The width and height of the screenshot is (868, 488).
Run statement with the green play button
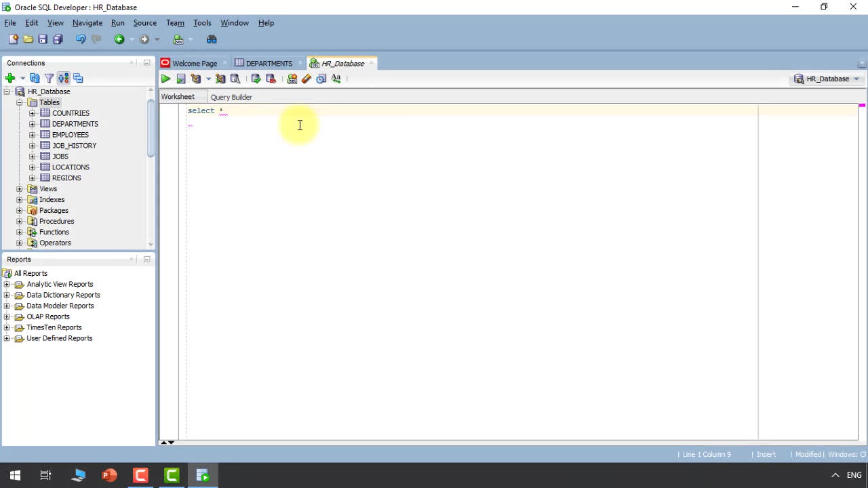[x=165, y=79]
